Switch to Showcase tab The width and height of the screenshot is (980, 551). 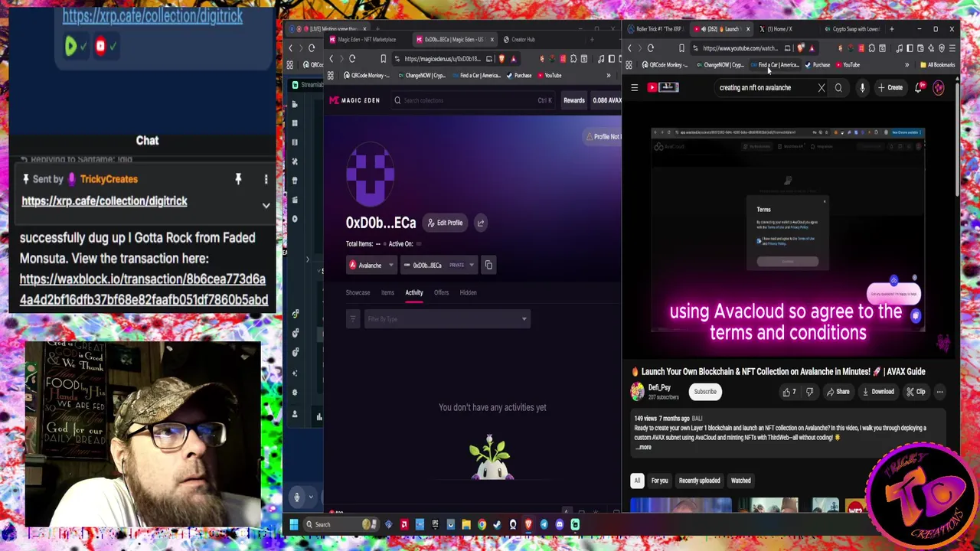[358, 292]
